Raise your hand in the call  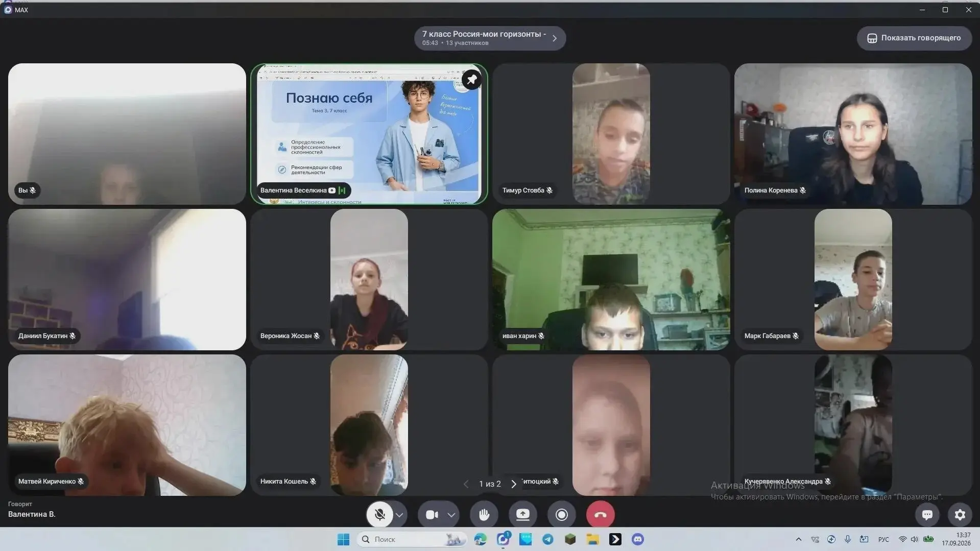484,514
